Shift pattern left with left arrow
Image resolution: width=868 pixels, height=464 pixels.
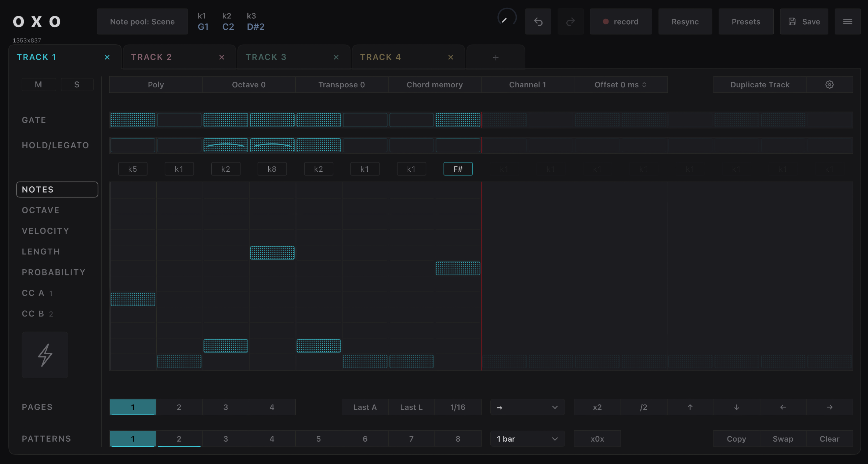pos(783,407)
